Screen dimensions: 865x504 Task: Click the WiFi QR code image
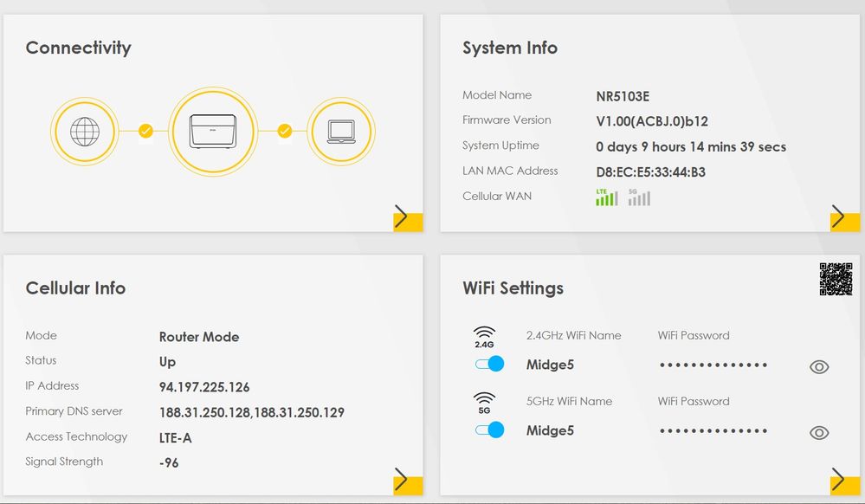click(836, 279)
